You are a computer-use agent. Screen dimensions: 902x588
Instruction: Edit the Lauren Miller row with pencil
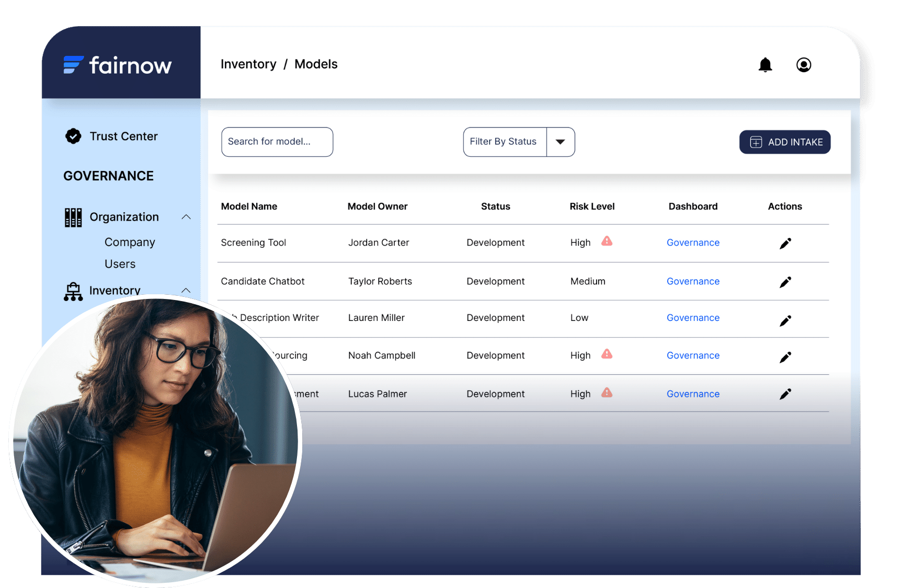pos(785,320)
